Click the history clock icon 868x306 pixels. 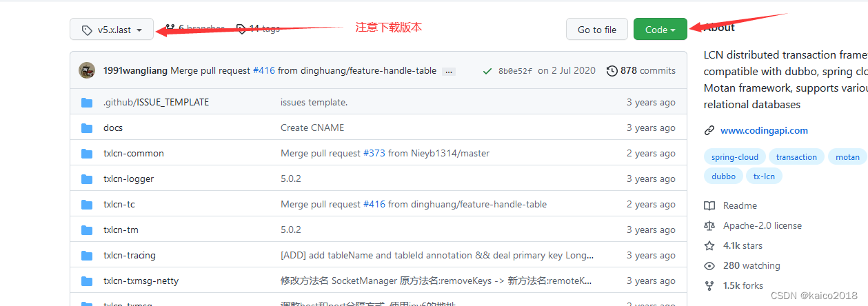click(612, 70)
